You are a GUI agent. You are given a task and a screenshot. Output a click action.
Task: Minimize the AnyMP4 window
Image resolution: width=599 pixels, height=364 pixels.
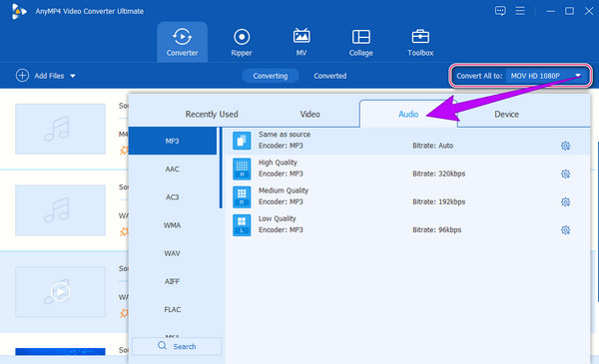[x=550, y=11]
